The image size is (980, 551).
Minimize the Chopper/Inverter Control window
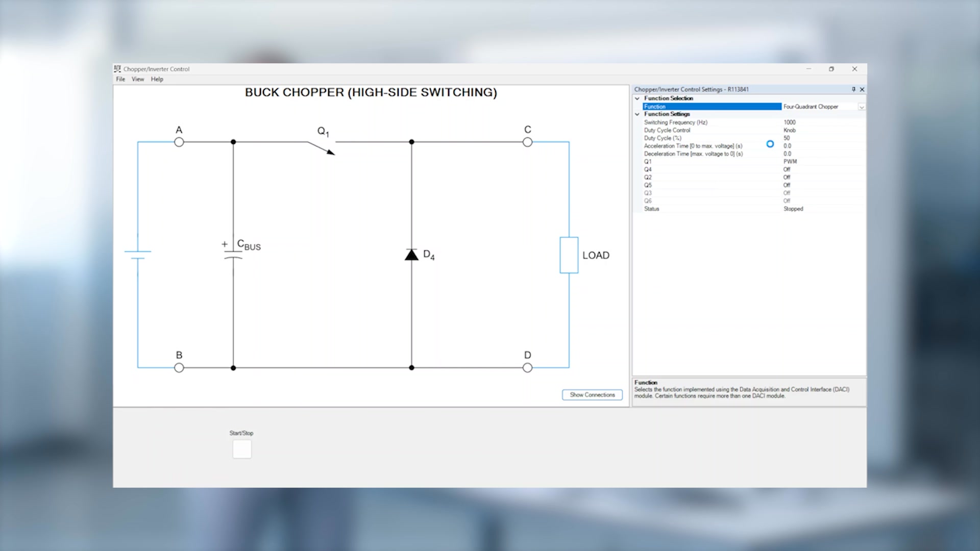pos(808,69)
